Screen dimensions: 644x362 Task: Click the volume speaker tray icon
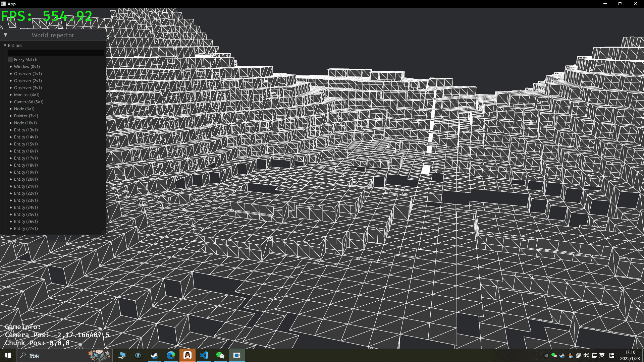586,355
